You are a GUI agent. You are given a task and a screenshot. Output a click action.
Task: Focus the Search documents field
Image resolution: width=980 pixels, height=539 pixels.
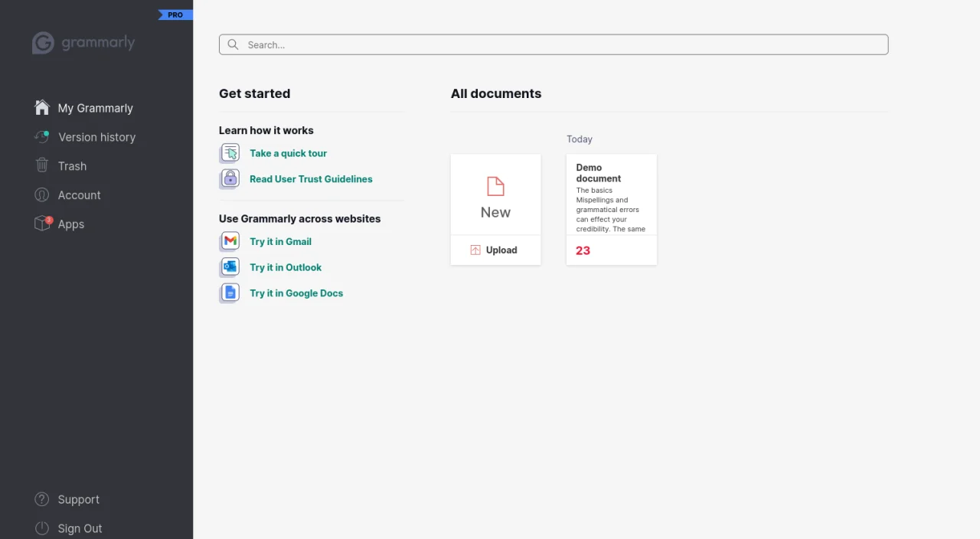pos(554,44)
